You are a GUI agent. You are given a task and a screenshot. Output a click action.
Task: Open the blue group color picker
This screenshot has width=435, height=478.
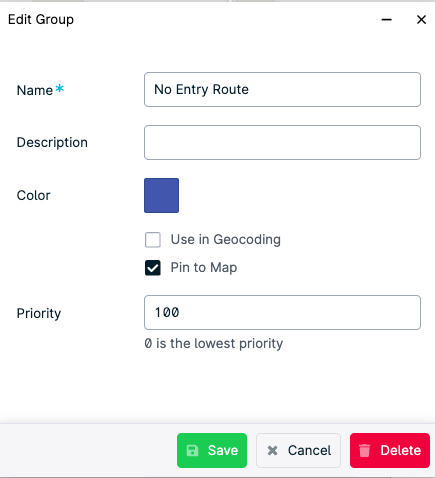point(161,195)
